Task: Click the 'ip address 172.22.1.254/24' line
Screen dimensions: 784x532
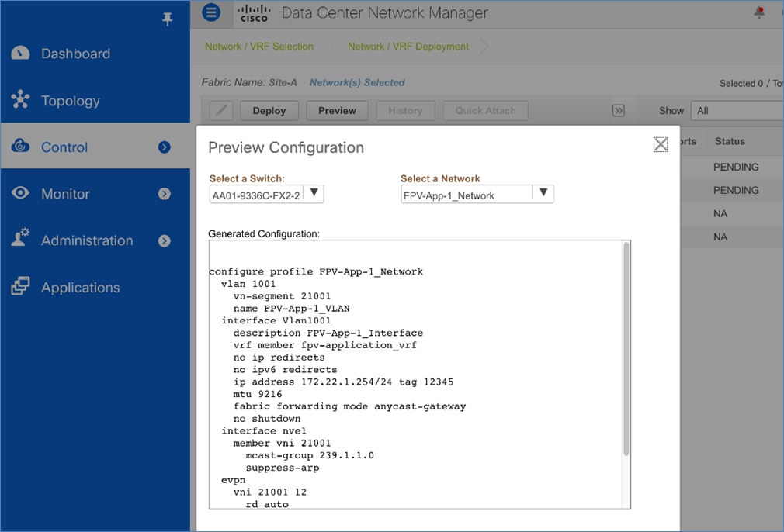Action: 343,382
